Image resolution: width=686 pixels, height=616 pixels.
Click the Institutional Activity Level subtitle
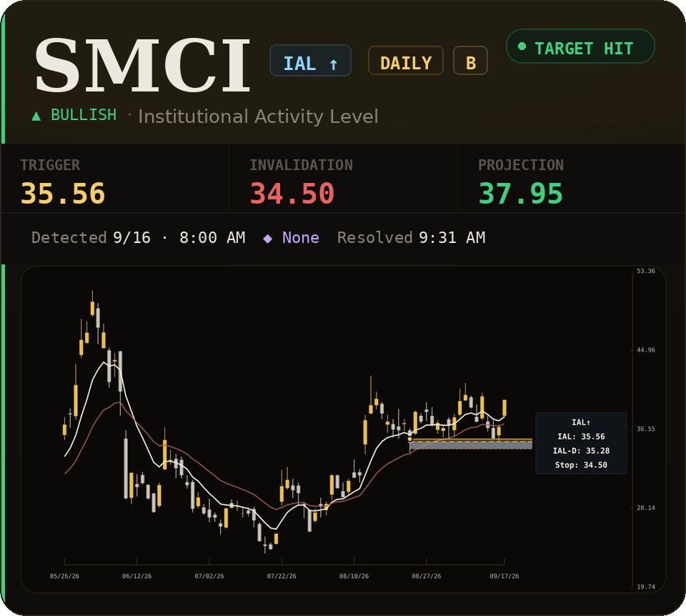click(x=258, y=116)
